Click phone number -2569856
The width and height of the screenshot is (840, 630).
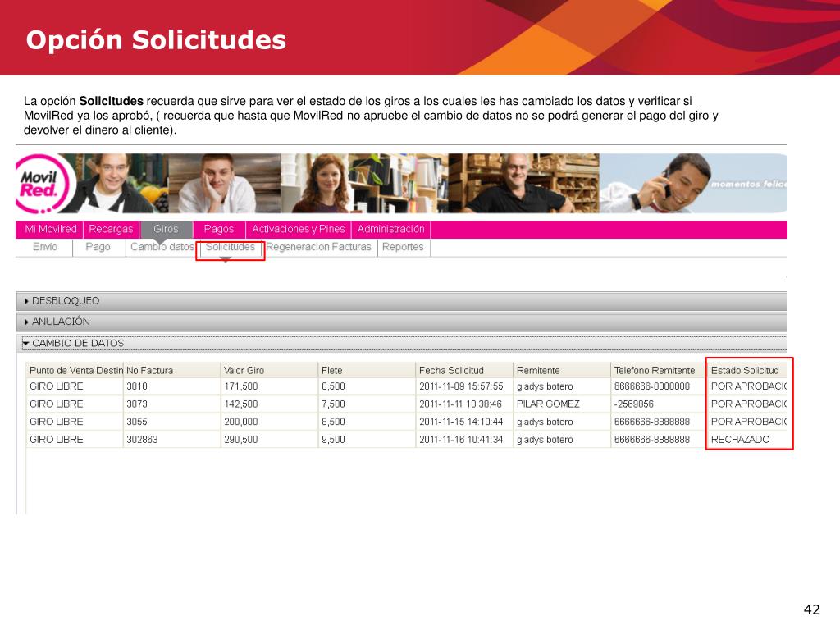[659, 404]
